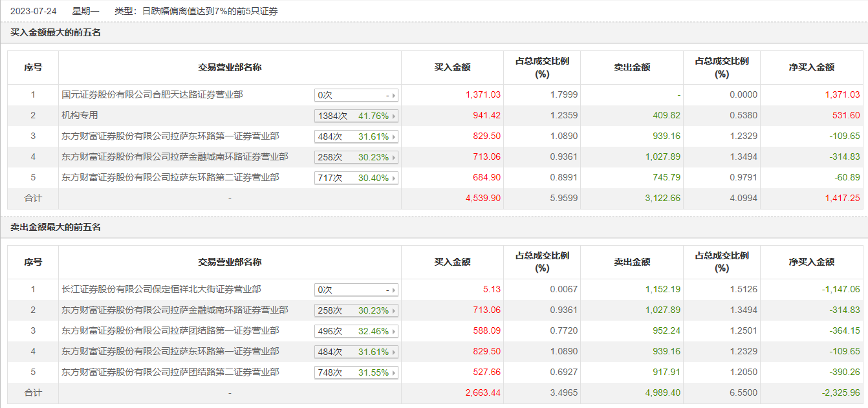This screenshot has height=408, width=868.
Task: Click the 买入金额最大的前五名 section header
Action: coord(56,32)
